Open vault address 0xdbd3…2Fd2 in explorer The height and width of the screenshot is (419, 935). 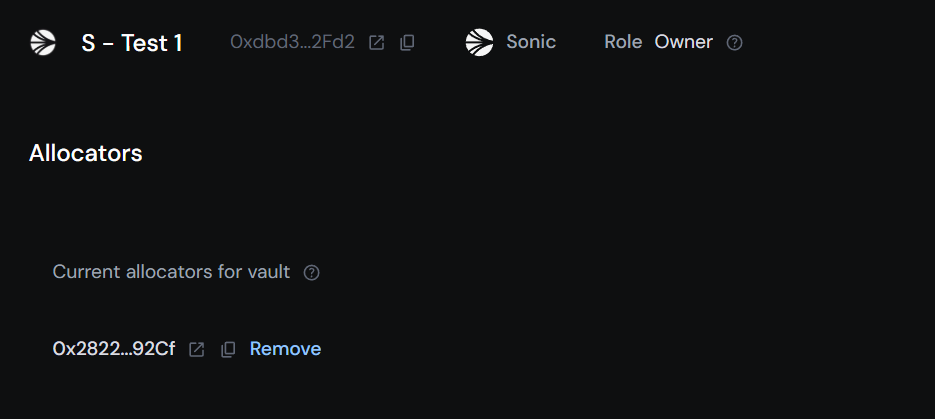tap(377, 43)
